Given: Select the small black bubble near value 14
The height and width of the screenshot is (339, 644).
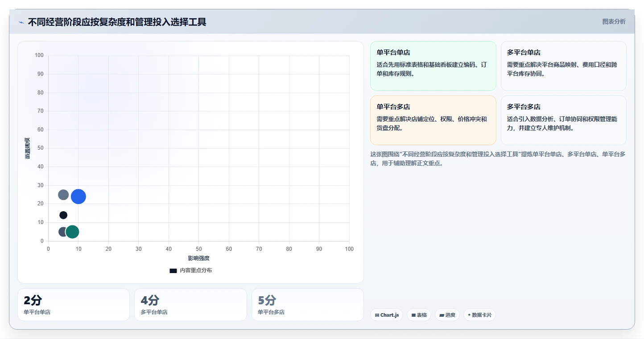Looking at the screenshot, I should coord(63,215).
